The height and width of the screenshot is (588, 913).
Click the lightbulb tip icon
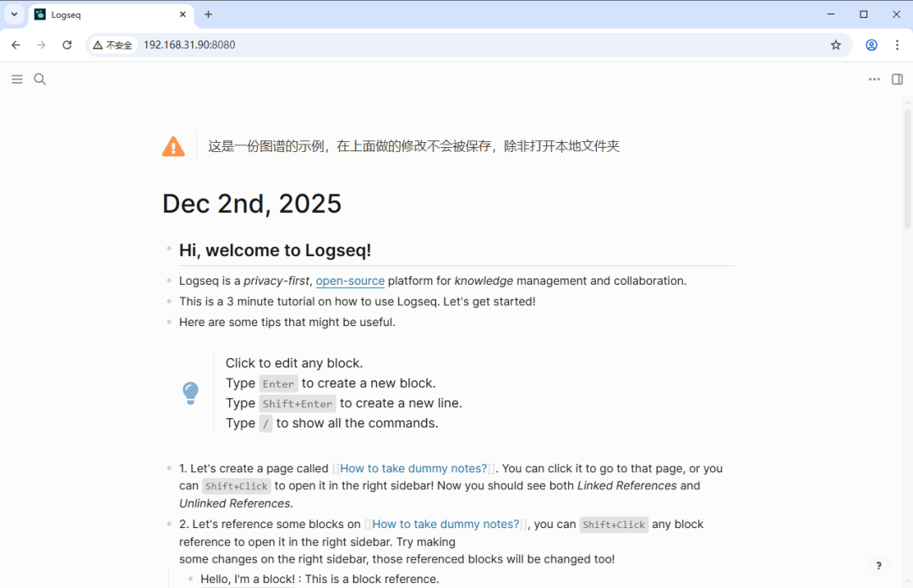pos(190,392)
